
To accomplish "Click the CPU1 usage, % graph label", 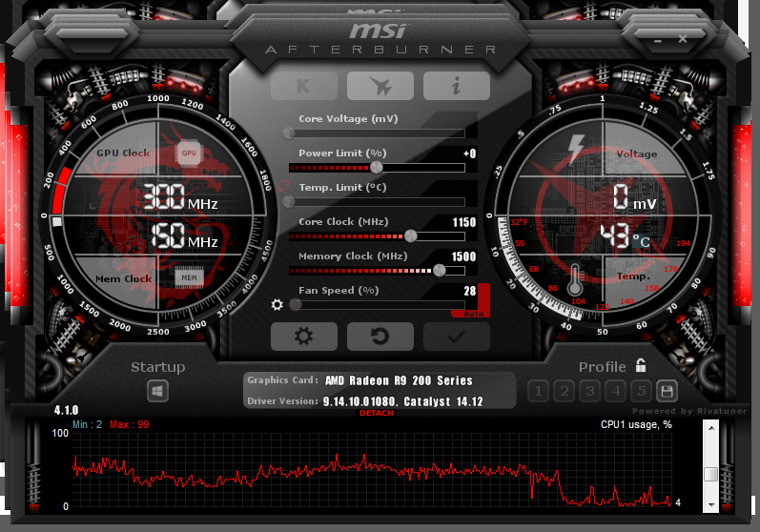I will 636,424.
